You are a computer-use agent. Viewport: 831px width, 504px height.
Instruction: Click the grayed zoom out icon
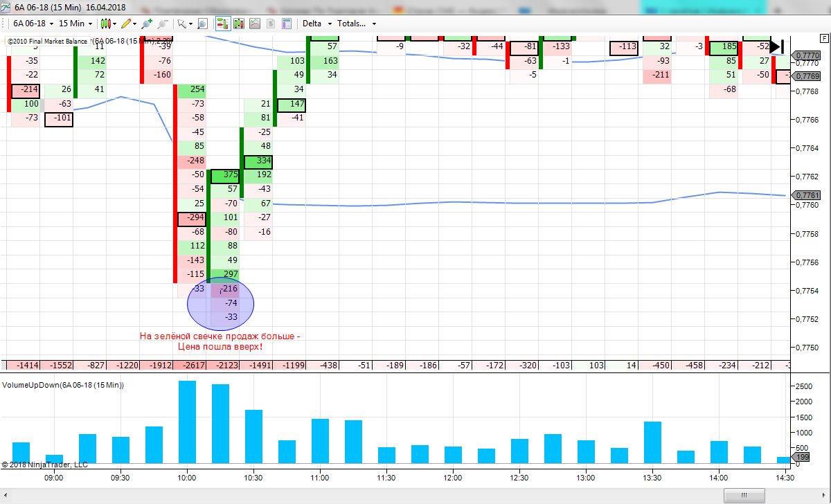162,23
